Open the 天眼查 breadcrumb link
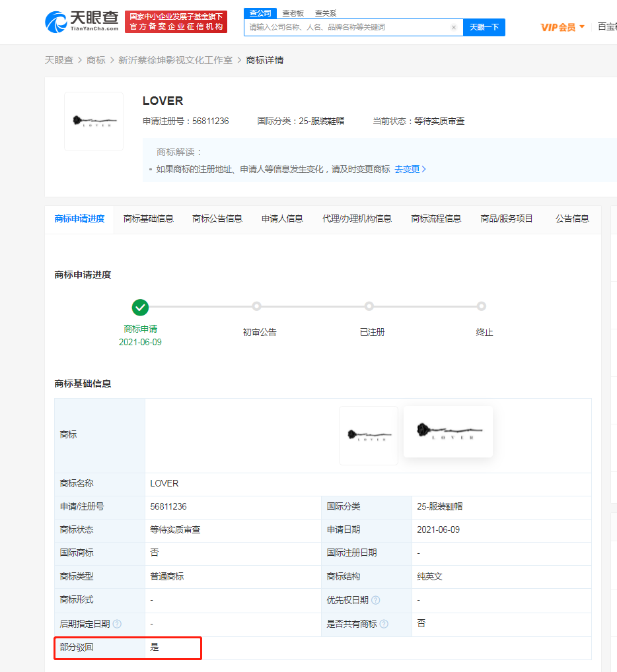Screen dimensions: 617x672 click(59, 61)
